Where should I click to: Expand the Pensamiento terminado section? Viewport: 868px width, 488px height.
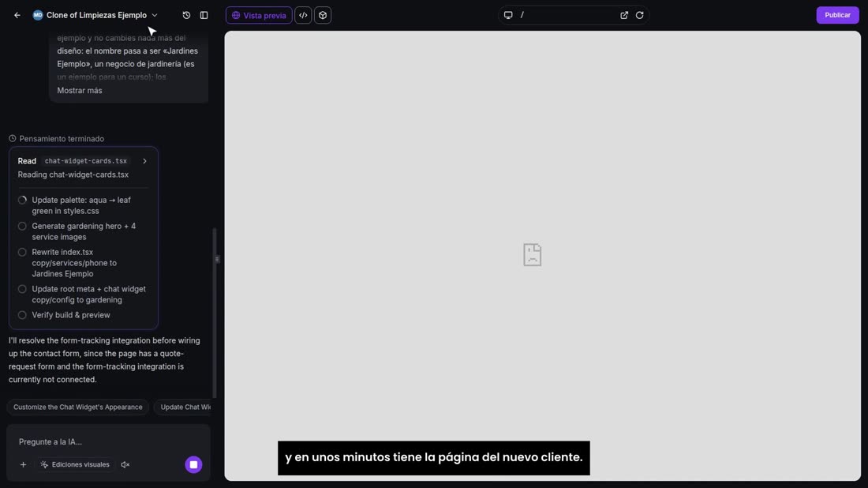point(57,138)
